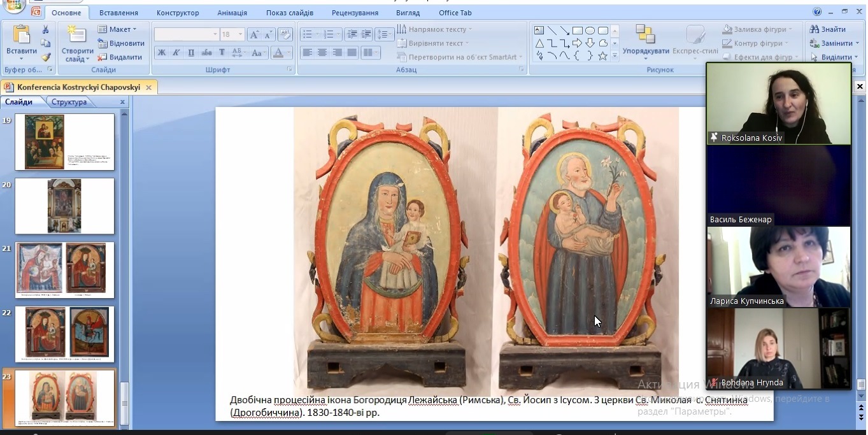The image size is (868, 435).
Task: Expand the bullet list options arrow
Action: pyautogui.click(x=316, y=34)
